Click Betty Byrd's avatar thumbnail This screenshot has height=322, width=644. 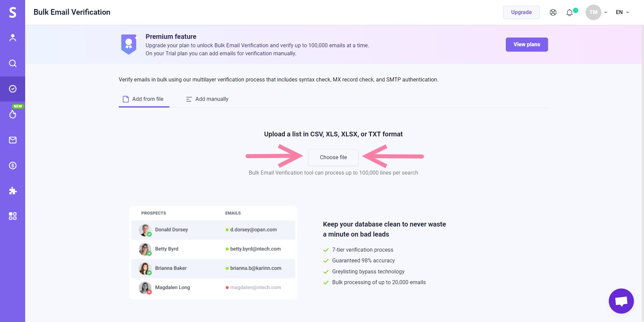(x=145, y=249)
